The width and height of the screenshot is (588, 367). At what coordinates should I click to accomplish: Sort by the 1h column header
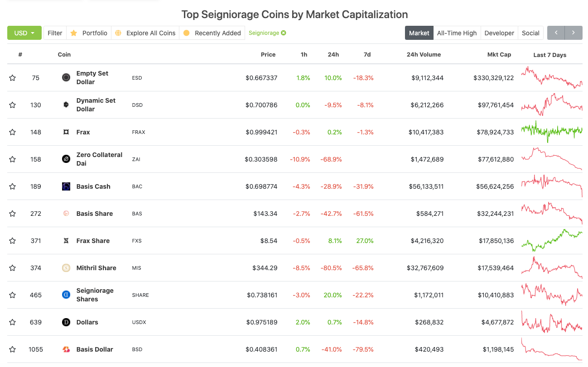click(x=304, y=54)
